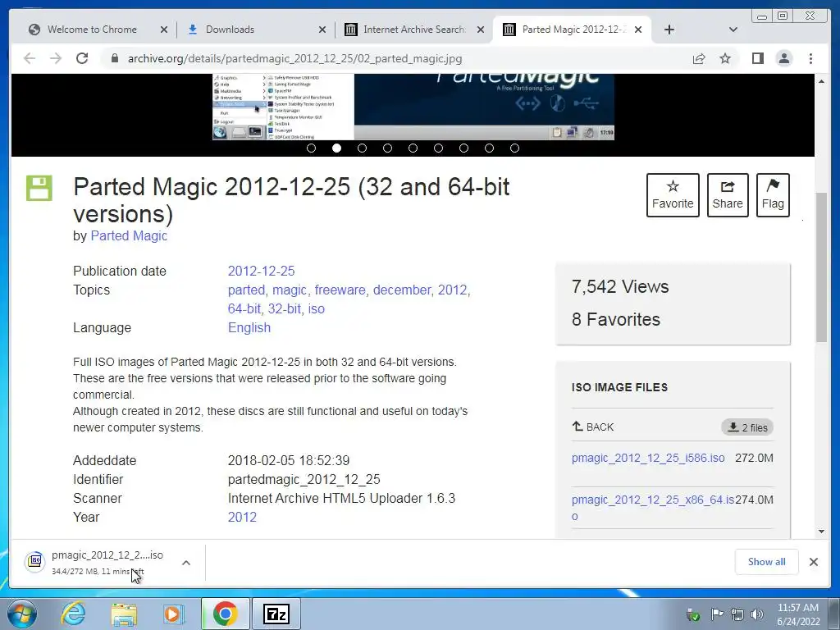Click the Parted Magic screenshot image

coord(413,107)
